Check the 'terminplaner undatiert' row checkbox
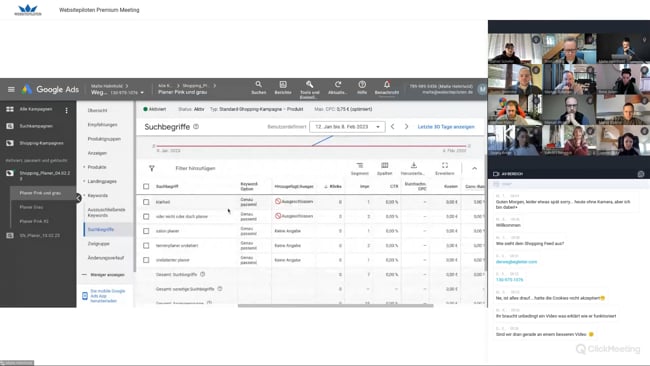Viewport: 650px width, 366px height. (x=146, y=245)
